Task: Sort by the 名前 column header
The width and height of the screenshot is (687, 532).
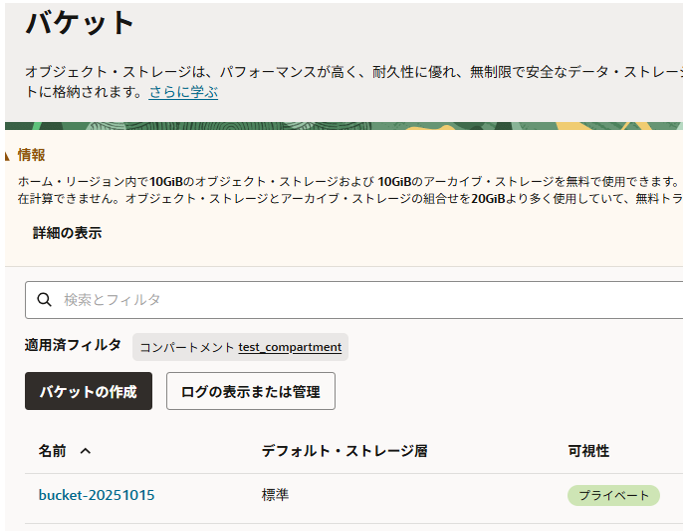Action: coord(52,451)
